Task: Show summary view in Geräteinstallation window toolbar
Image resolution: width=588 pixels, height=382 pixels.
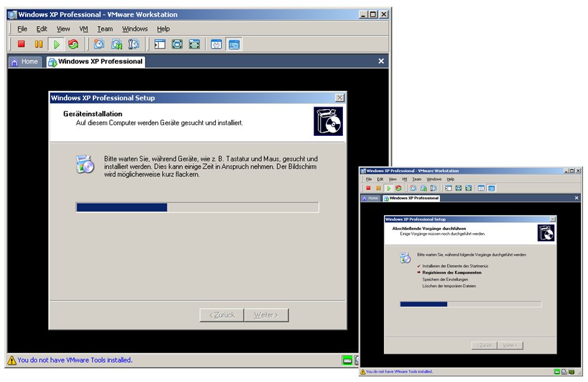Action: (216, 44)
